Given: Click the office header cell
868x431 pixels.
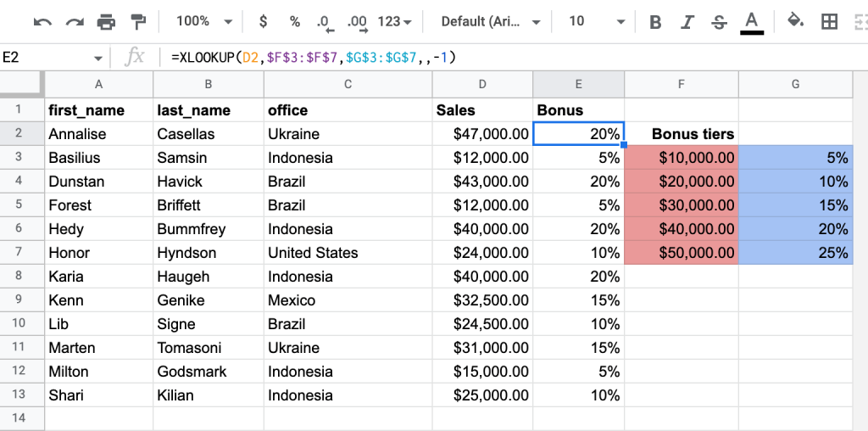Looking at the screenshot, I should [x=348, y=110].
